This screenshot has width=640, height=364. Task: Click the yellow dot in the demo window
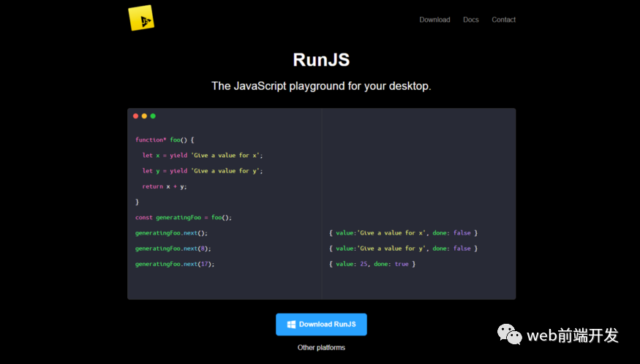(x=144, y=116)
